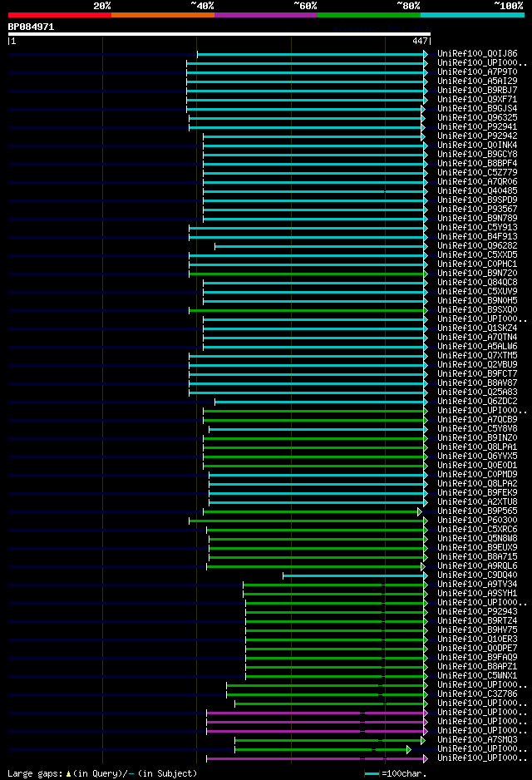The width and height of the screenshot is (532, 780).
Task: Click the UniRef100_C3Z786 label
Action: (477, 694)
